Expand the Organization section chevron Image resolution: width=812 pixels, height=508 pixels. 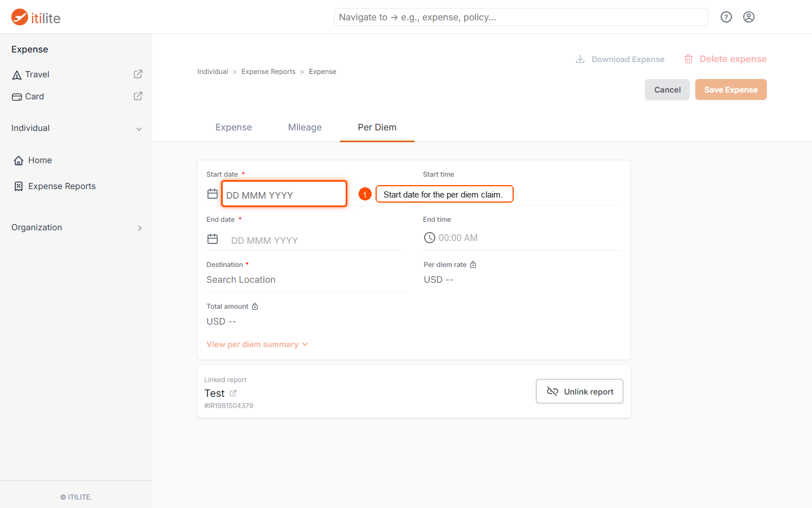140,228
